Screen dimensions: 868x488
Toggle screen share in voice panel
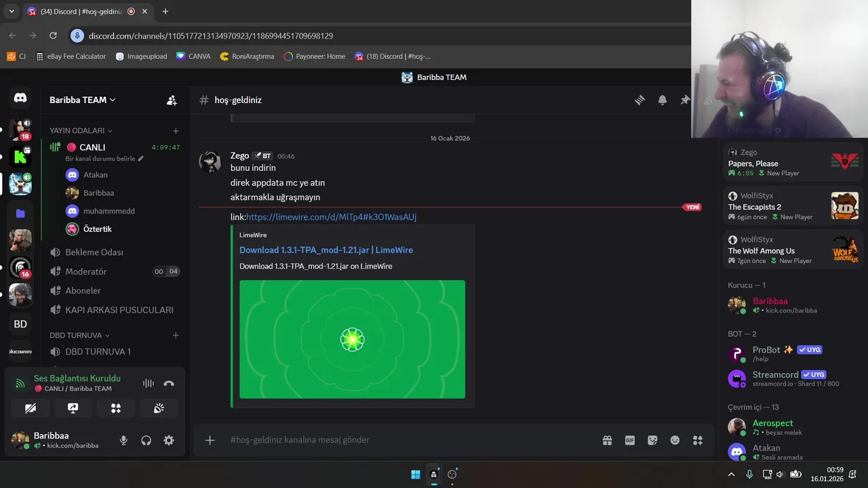(x=73, y=408)
